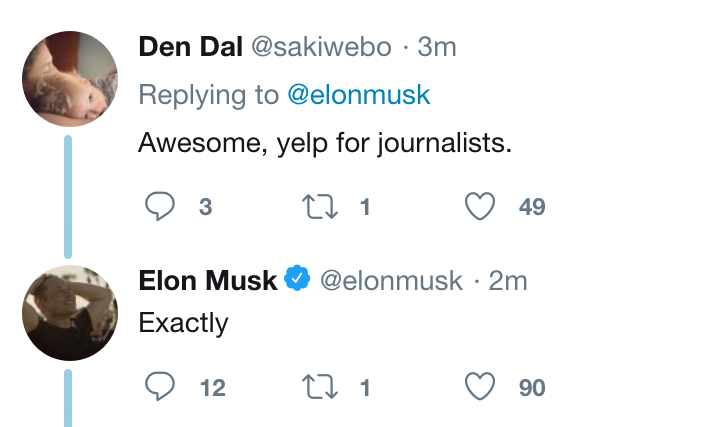Click the "Exactly" reply text
The height and width of the screenshot is (427, 704).
tap(183, 323)
